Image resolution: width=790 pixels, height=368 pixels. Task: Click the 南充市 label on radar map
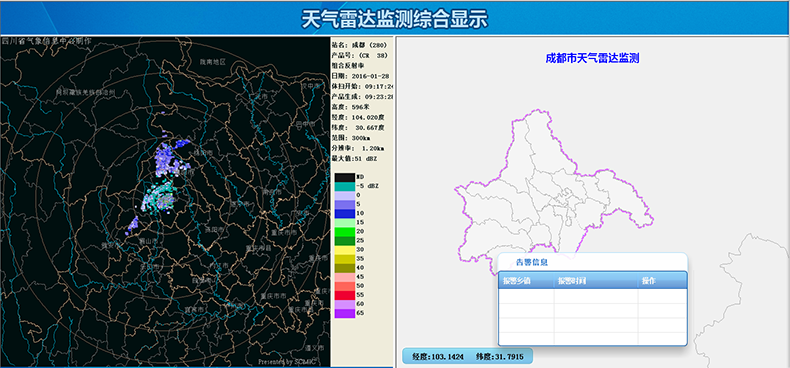pos(271,192)
